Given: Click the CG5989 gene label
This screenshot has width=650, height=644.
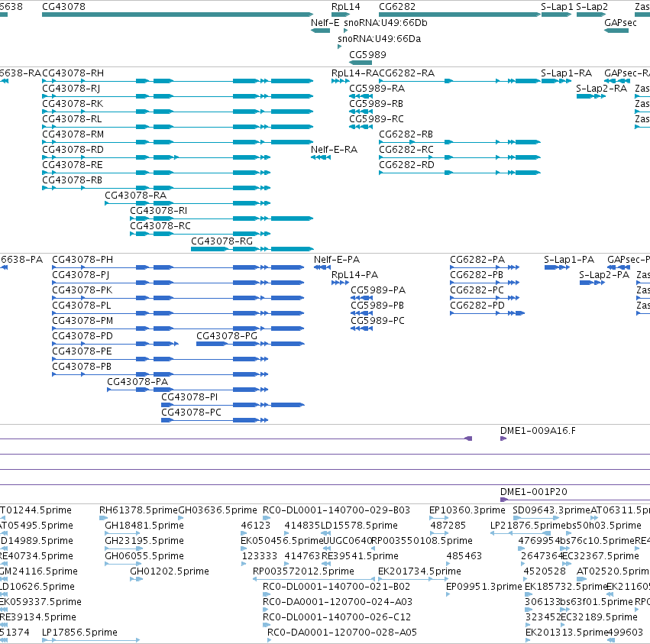Looking at the screenshot, I should pos(367,55).
